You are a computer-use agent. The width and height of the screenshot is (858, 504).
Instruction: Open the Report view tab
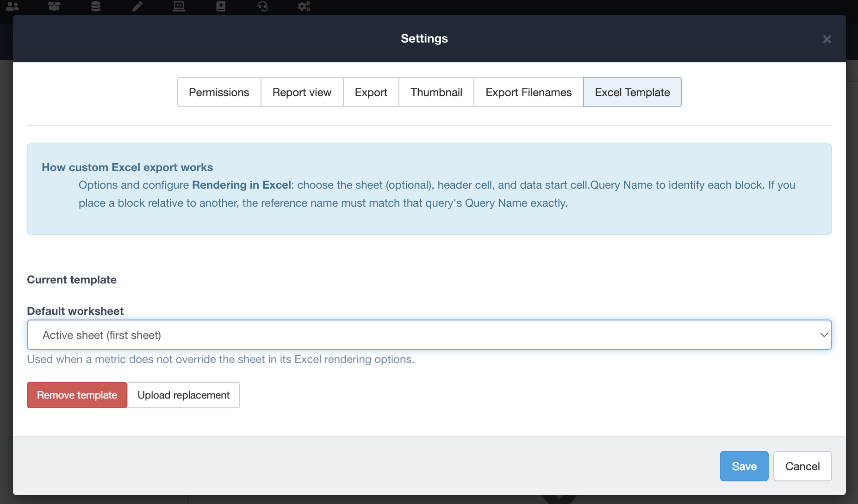[x=302, y=92]
